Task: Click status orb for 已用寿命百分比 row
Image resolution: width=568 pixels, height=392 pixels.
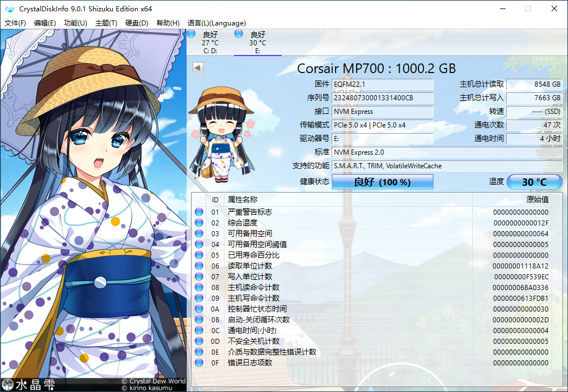Action: tap(199, 255)
